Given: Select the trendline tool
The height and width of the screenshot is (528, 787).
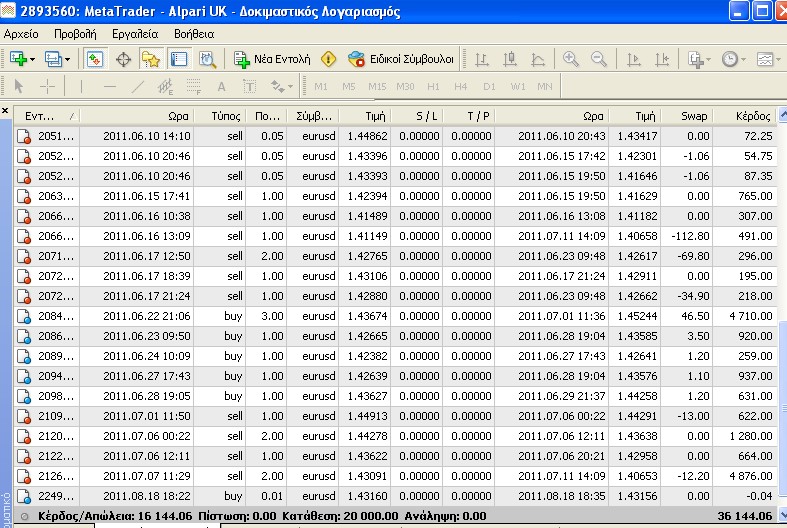Looking at the screenshot, I should tap(138, 86).
